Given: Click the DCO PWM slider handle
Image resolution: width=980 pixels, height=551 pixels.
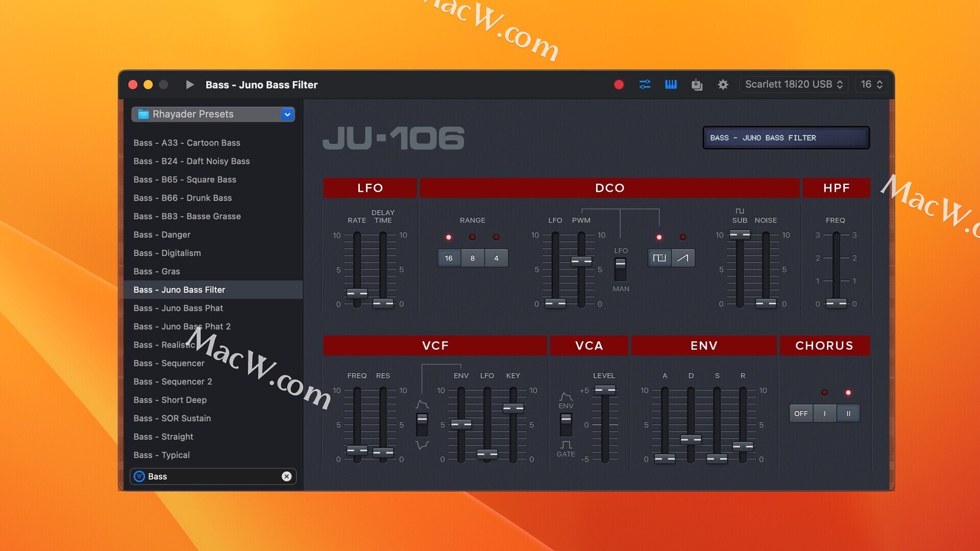Looking at the screenshot, I should pyautogui.click(x=581, y=261).
